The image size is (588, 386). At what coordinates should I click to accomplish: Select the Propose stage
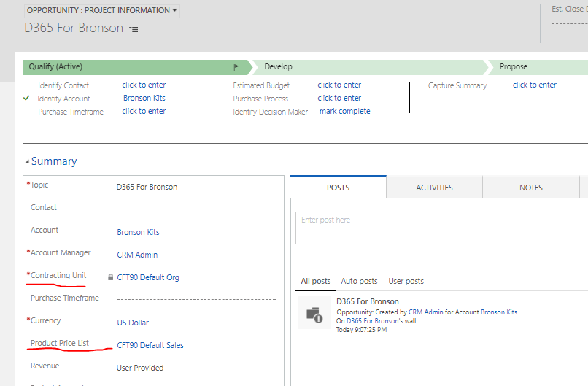(538, 67)
